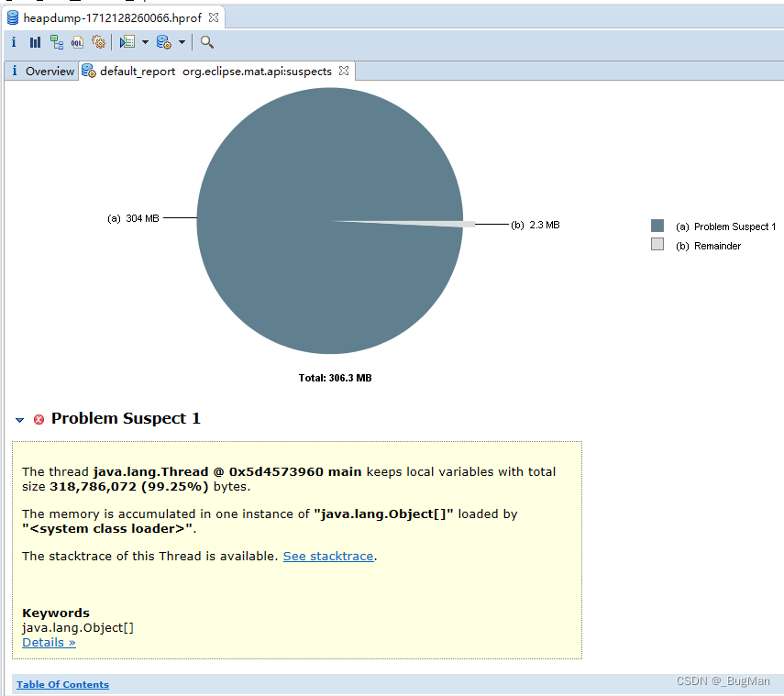This screenshot has width=784, height=696.
Task: Open the Details » link
Action: coord(49,643)
